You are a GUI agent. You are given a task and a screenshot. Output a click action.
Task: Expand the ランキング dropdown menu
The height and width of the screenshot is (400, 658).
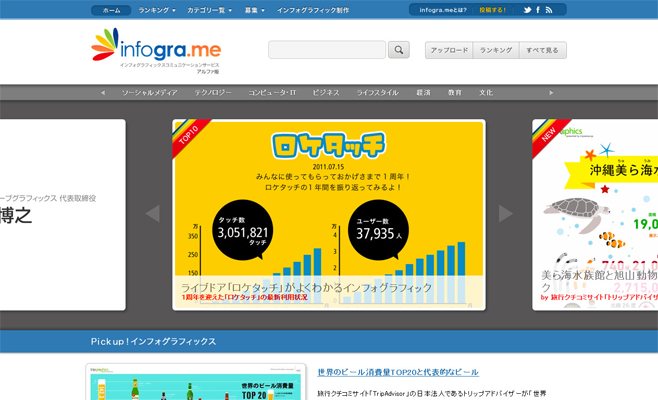point(157,10)
